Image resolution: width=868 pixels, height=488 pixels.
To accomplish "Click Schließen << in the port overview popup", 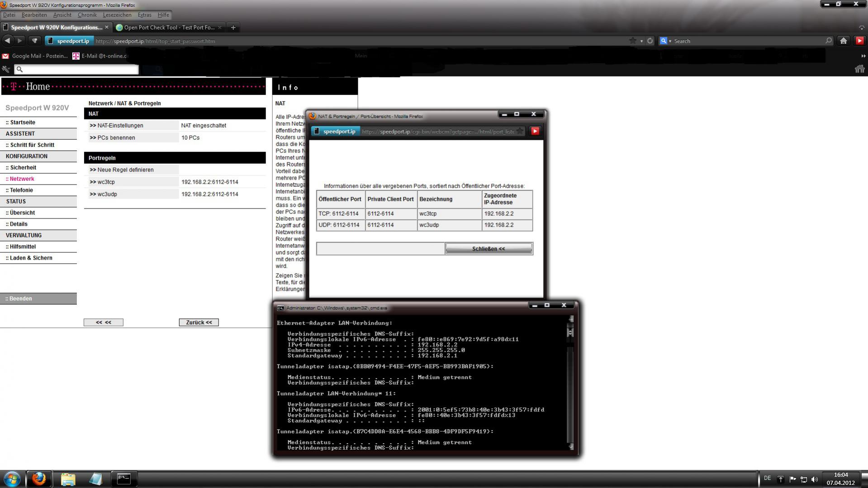I will pos(489,249).
